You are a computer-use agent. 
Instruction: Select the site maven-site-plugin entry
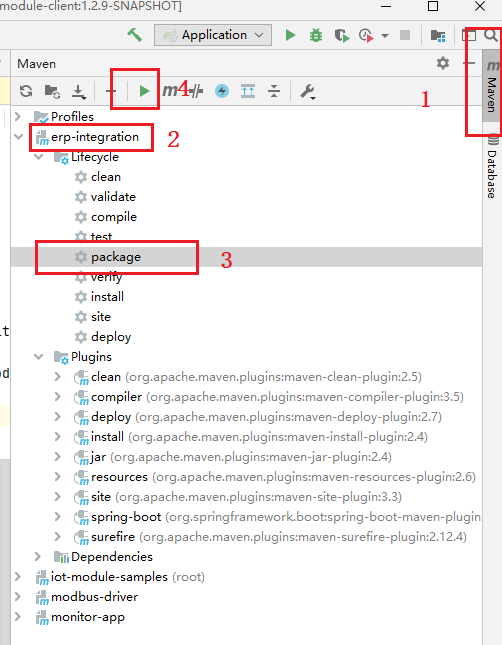pos(238,497)
